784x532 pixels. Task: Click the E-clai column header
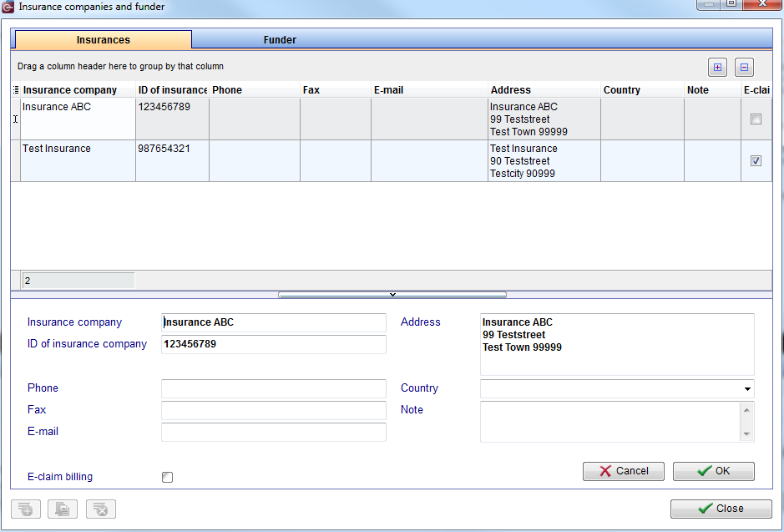(756, 90)
